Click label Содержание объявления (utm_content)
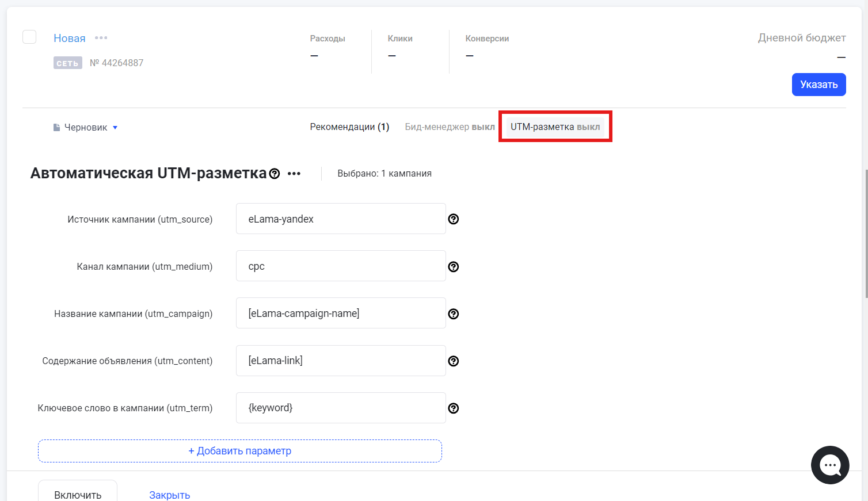Image resolution: width=868 pixels, height=501 pixels. (x=127, y=361)
